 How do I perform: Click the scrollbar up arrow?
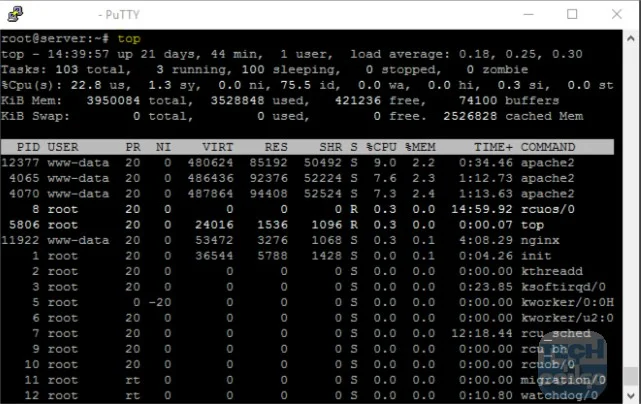coord(631,39)
